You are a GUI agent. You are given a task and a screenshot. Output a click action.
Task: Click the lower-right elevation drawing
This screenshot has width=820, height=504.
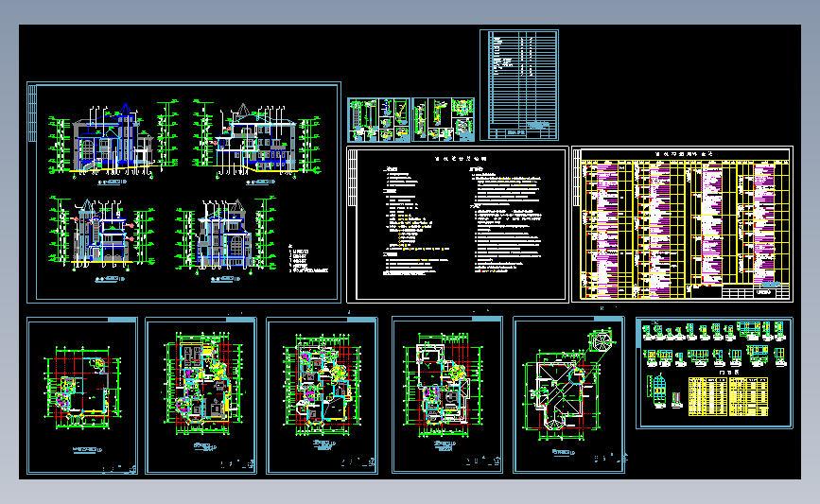226,235
